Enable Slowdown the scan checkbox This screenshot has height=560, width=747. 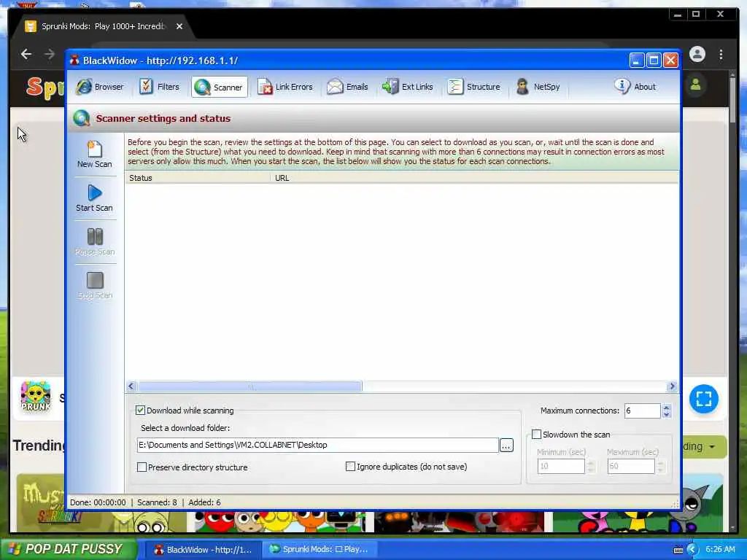536,435
